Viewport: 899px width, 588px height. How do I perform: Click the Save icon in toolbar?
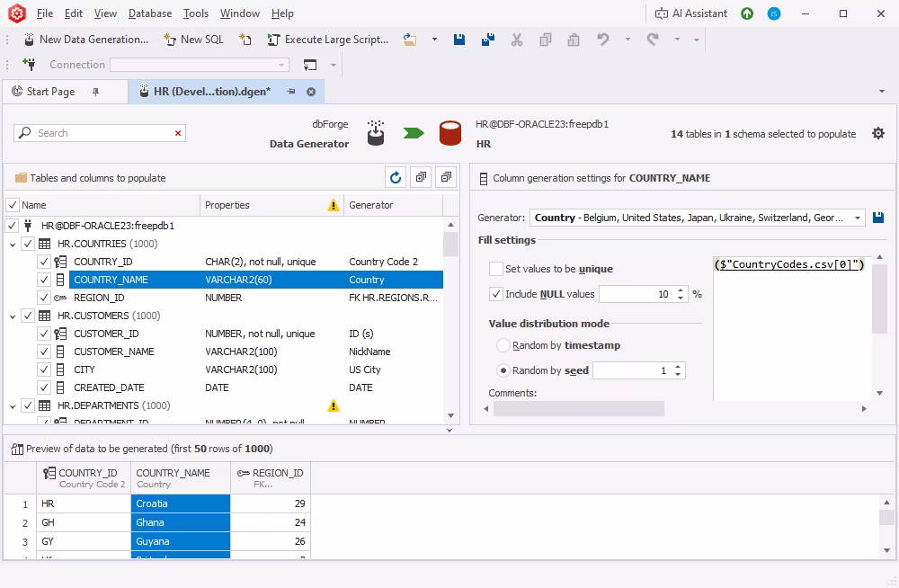459,40
